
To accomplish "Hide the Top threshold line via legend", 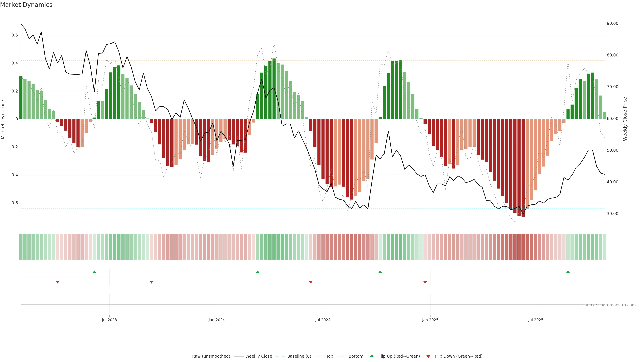I will pos(330,356).
